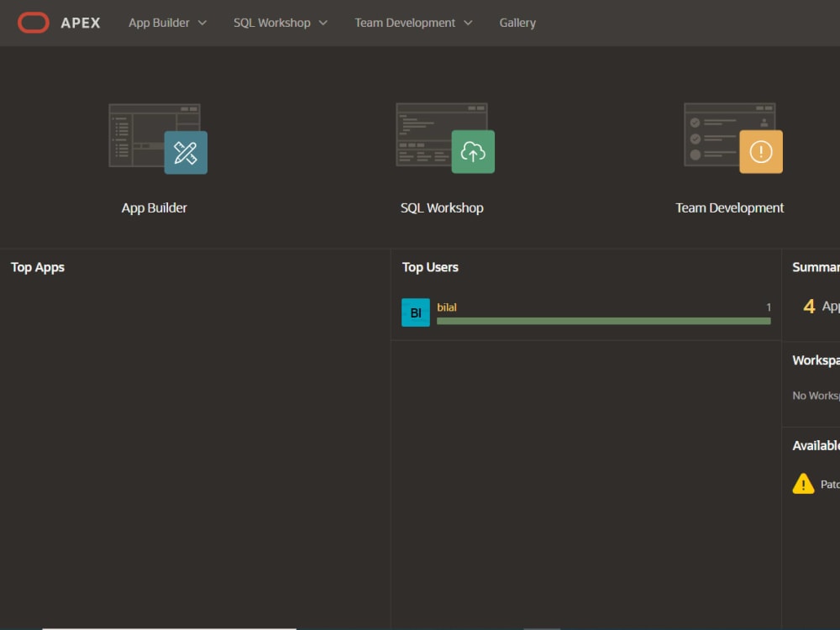
Task: Open the bilal user link in Top Users
Action: 447,306
